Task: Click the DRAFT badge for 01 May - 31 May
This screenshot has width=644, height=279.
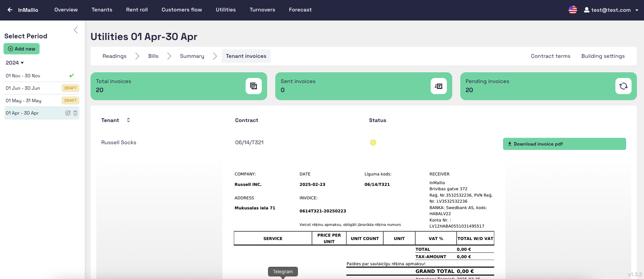Action: click(x=70, y=101)
